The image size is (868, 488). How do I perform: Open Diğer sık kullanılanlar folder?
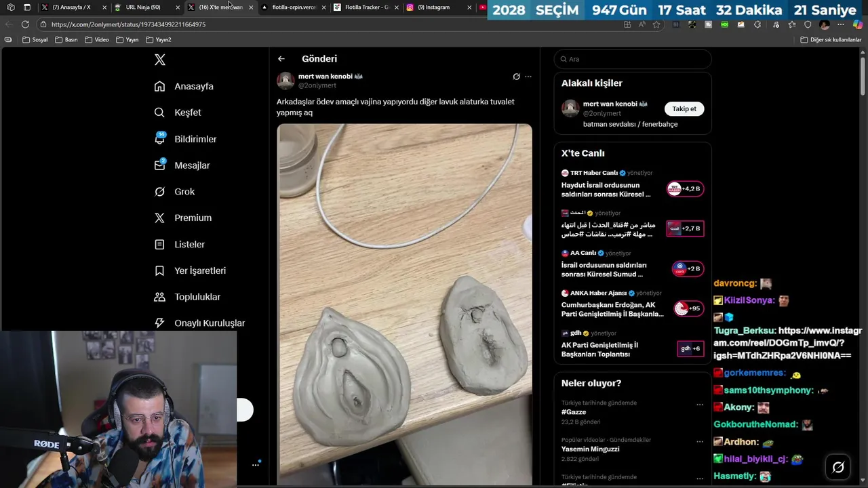coord(831,40)
